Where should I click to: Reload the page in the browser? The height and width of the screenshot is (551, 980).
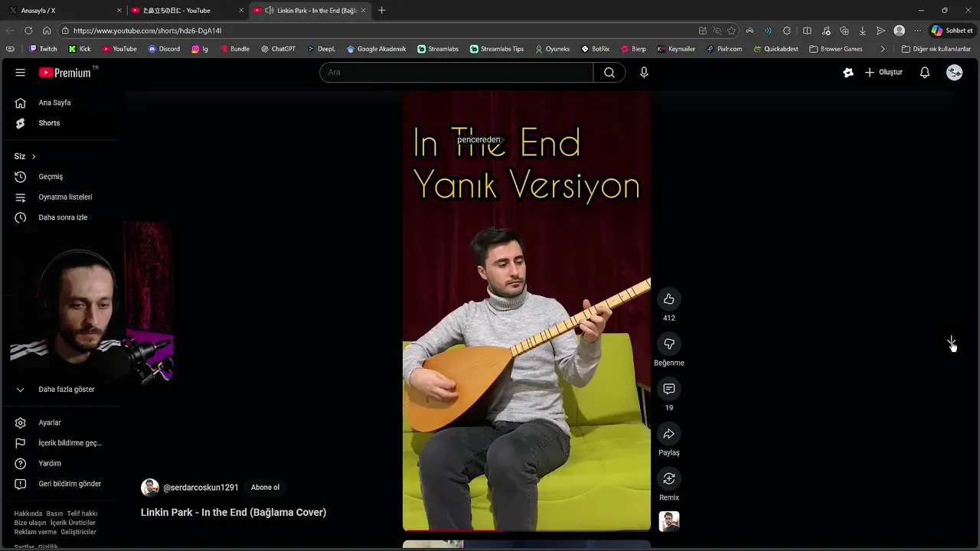(x=28, y=31)
